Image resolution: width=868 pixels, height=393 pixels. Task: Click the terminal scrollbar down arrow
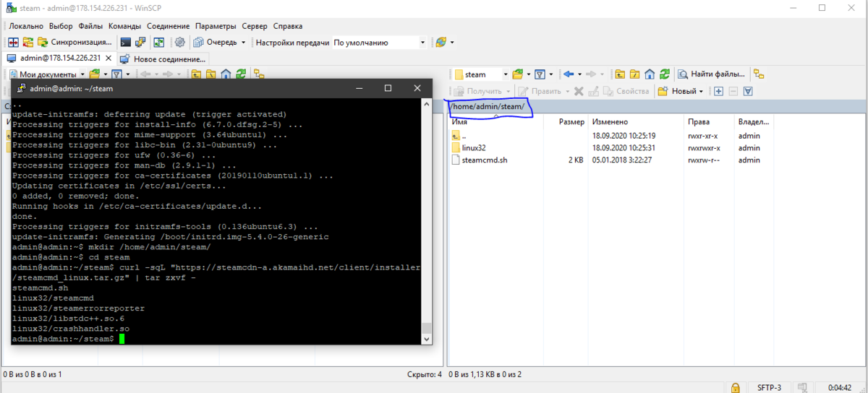(x=427, y=338)
